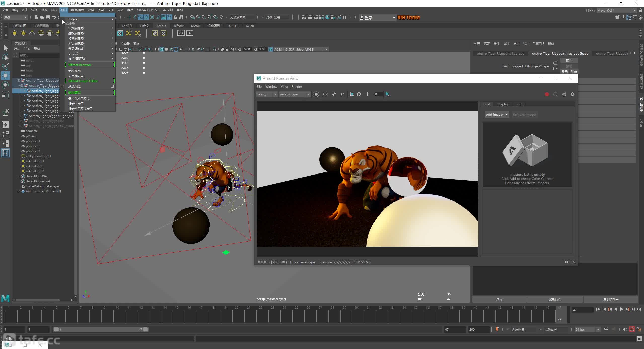Image resolution: width=644 pixels, height=349 pixels.
Task: Open the Maya 经典 workspace dropdown
Action: (617, 10)
